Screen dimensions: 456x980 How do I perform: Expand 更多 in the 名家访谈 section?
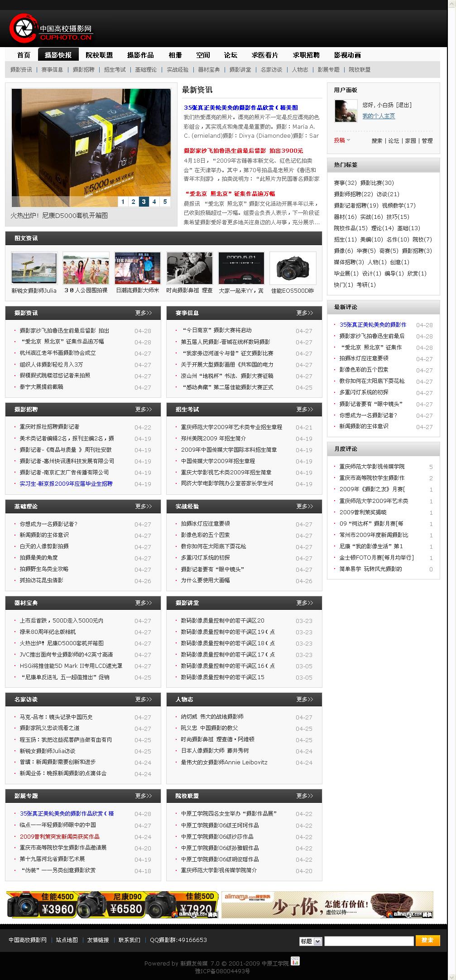click(x=144, y=699)
